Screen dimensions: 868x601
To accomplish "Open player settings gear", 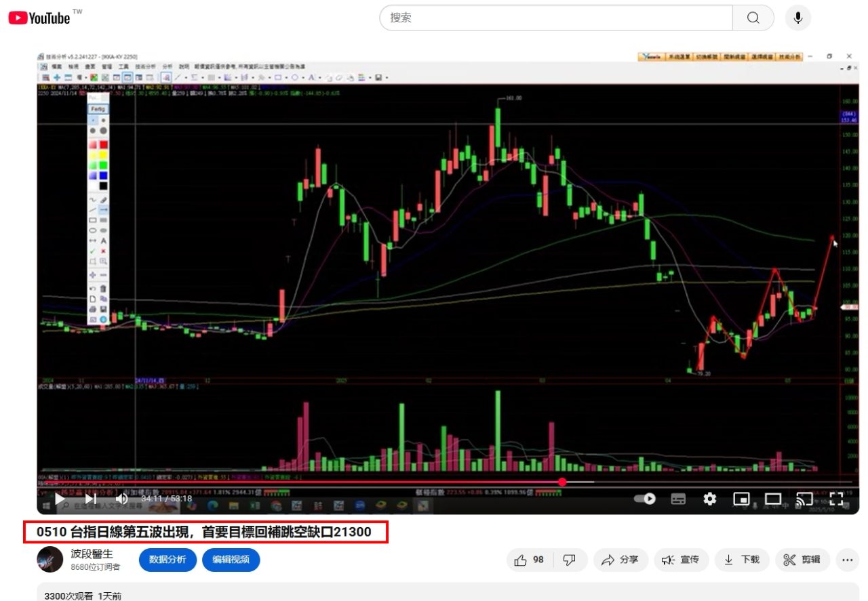I will 710,499.
